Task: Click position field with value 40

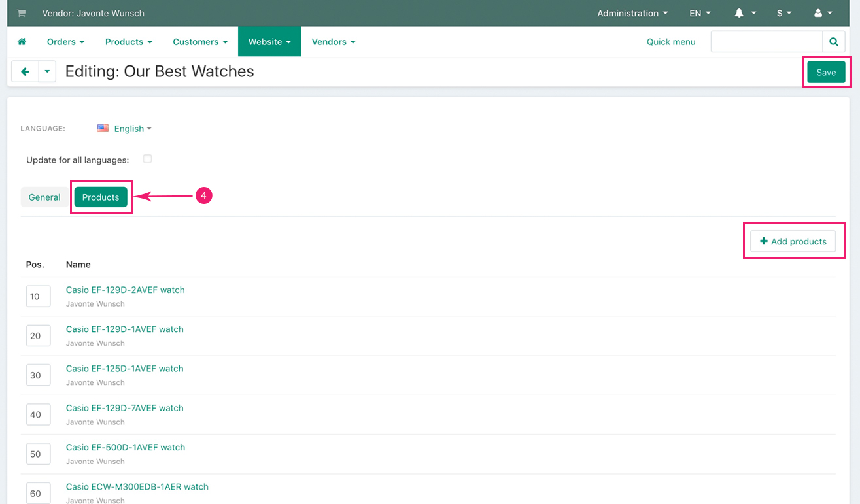Action: [39, 414]
